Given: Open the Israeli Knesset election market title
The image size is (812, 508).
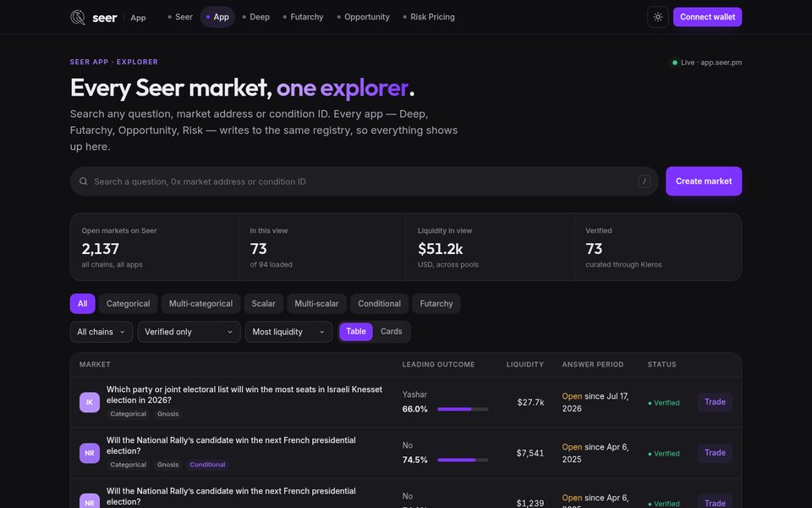Looking at the screenshot, I should pos(244,395).
